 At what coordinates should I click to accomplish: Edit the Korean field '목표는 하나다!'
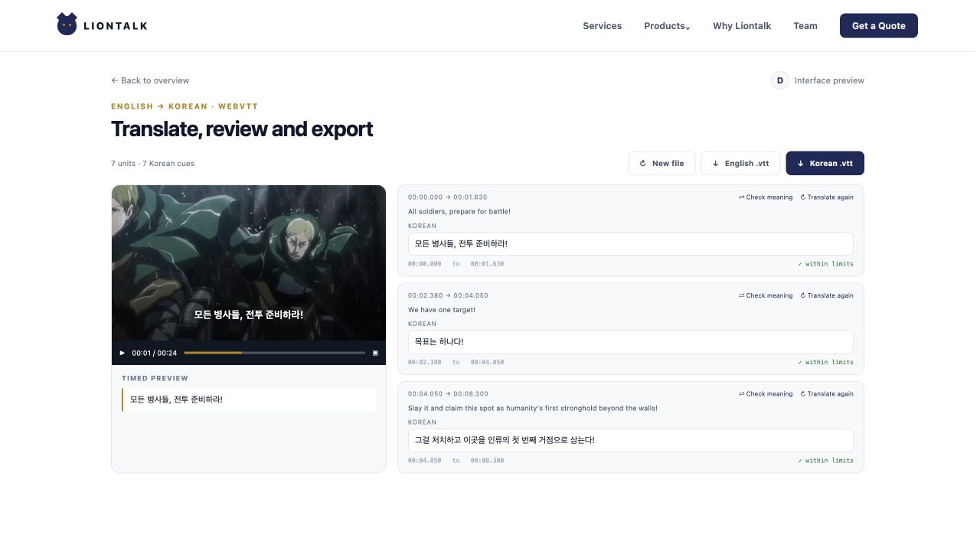tap(630, 342)
